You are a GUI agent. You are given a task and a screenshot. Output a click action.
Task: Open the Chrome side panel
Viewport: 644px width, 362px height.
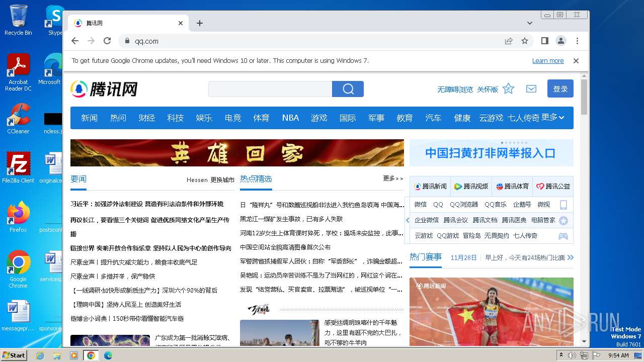coord(544,41)
